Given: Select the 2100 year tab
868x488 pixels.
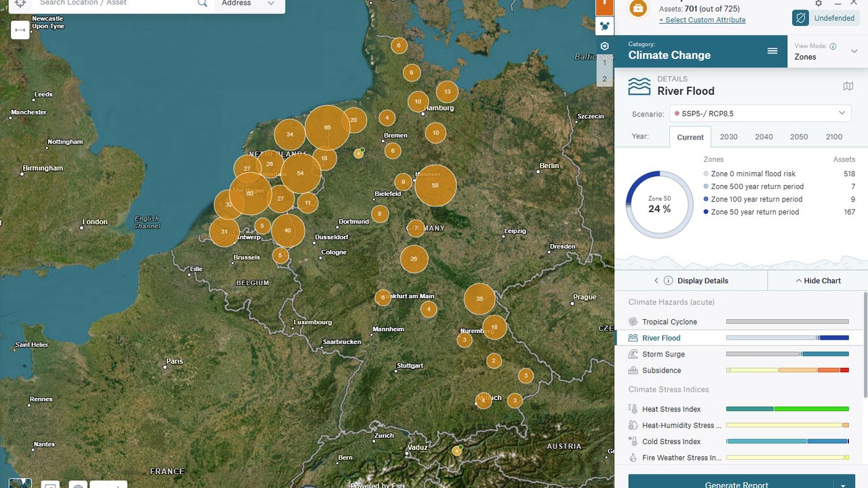Looking at the screenshot, I should pos(834,137).
